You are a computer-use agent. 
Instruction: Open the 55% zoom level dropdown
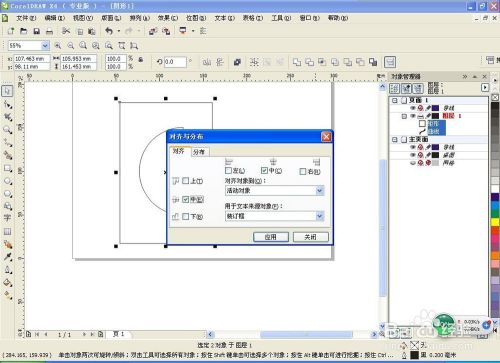tap(45, 45)
